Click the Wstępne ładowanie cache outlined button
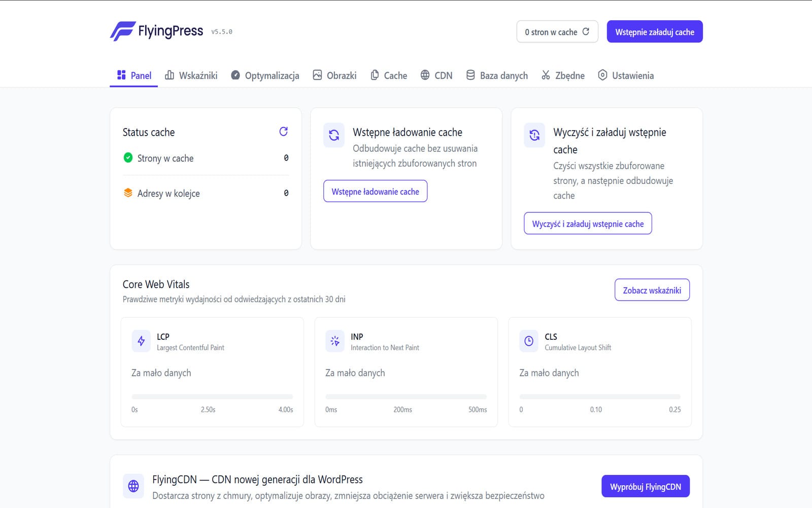The height and width of the screenshot is (508, 812). [x=376, y=191]
